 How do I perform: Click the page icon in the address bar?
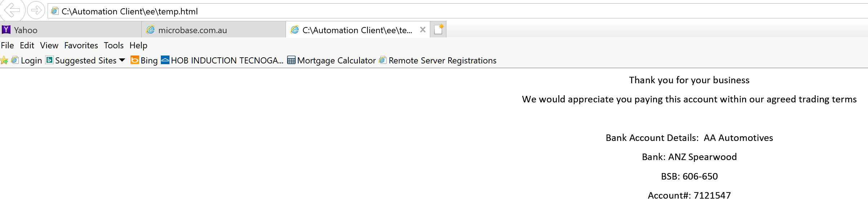click(55, 11)
